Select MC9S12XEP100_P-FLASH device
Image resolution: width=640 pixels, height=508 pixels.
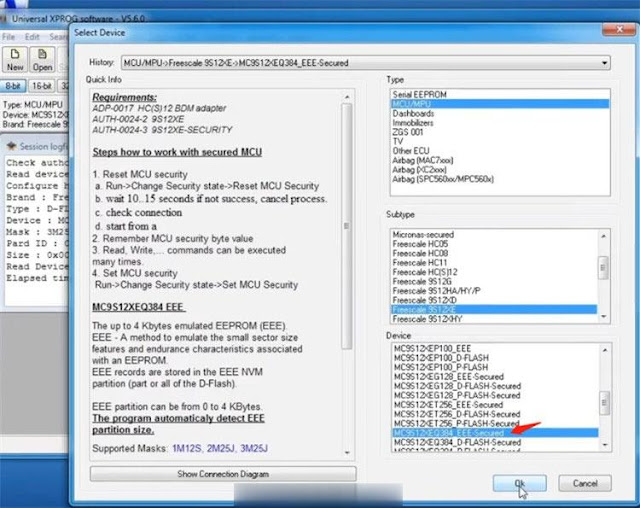point(495,367)
